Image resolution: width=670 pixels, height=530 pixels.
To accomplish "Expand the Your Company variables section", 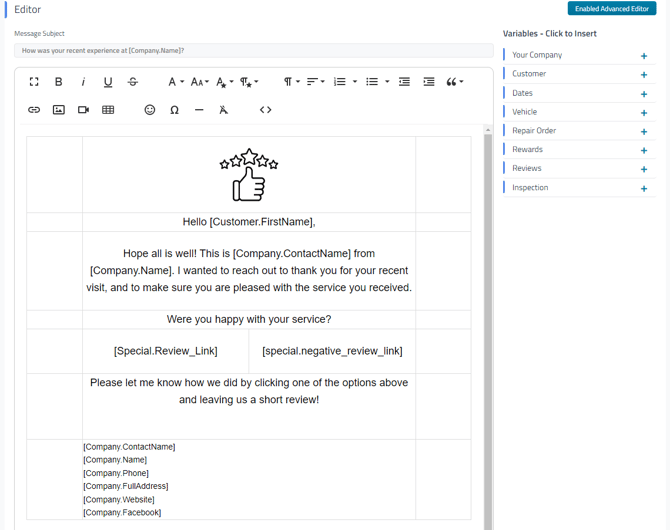I will pos(643,56).
